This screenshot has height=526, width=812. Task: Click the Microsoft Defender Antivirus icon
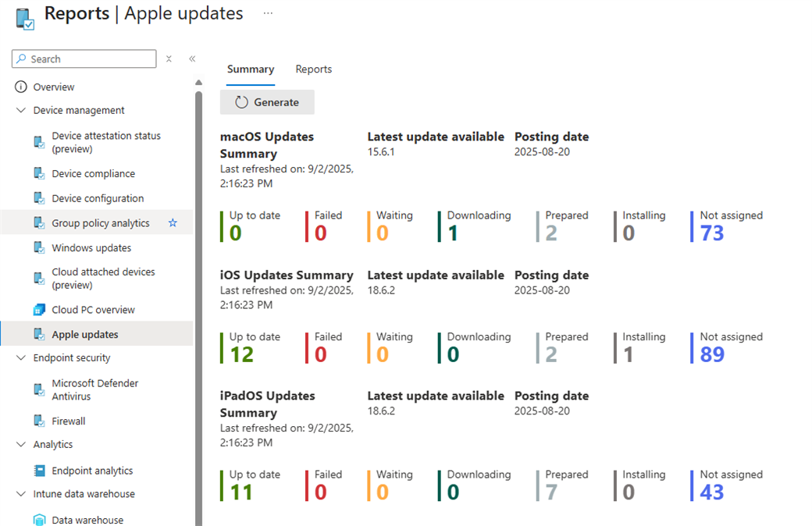[x=39, y=390]
